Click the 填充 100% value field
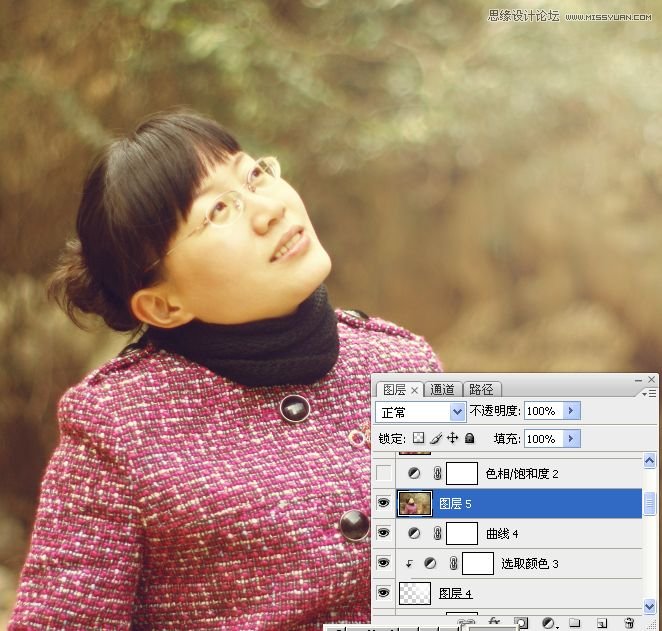This screenshot has height=631, width=662. (544, 439)
